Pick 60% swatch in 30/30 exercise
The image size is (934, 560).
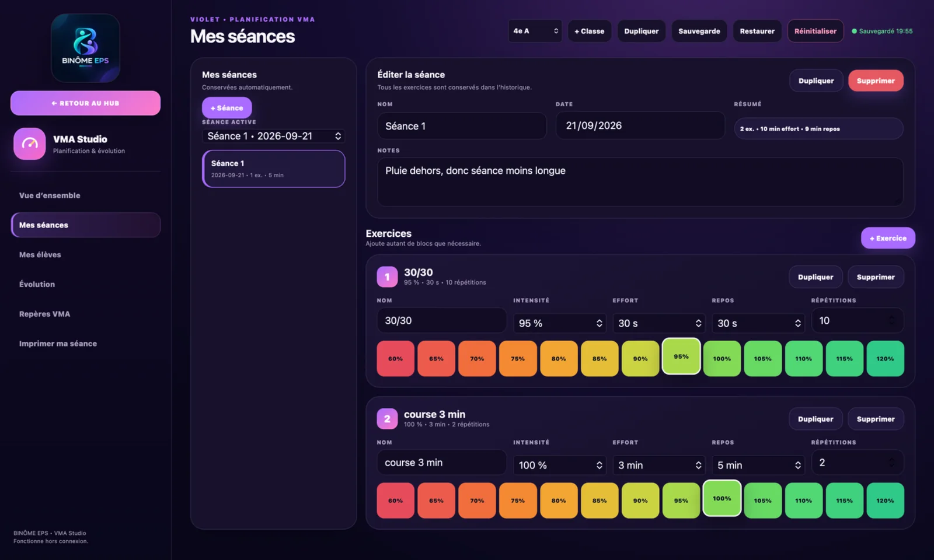tap(396, 359)
